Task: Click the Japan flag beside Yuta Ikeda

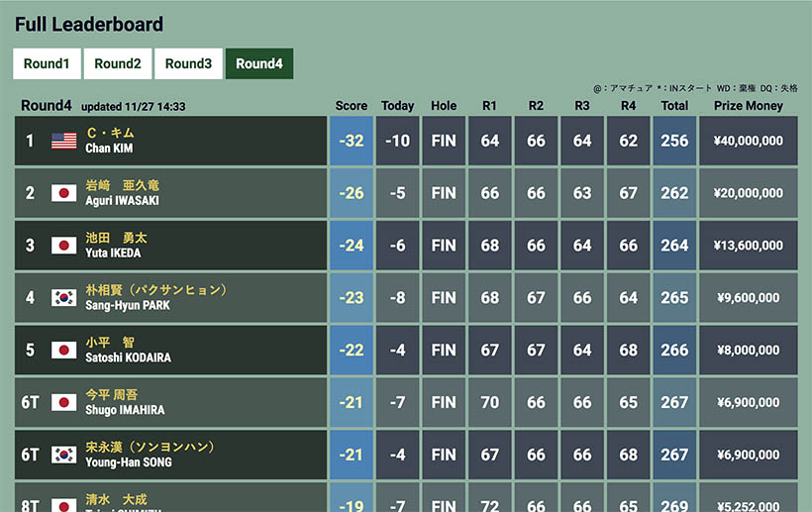Action: coord(64,246)
